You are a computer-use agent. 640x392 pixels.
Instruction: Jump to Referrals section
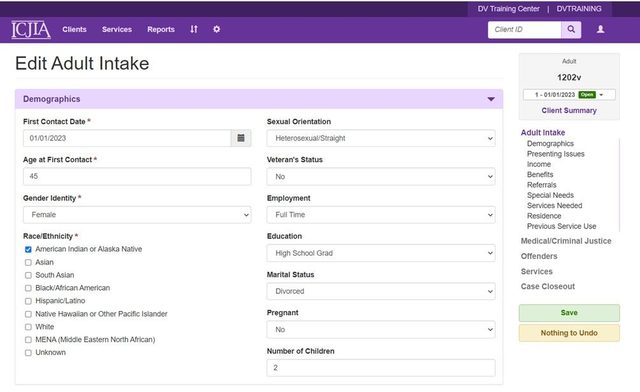542,185
